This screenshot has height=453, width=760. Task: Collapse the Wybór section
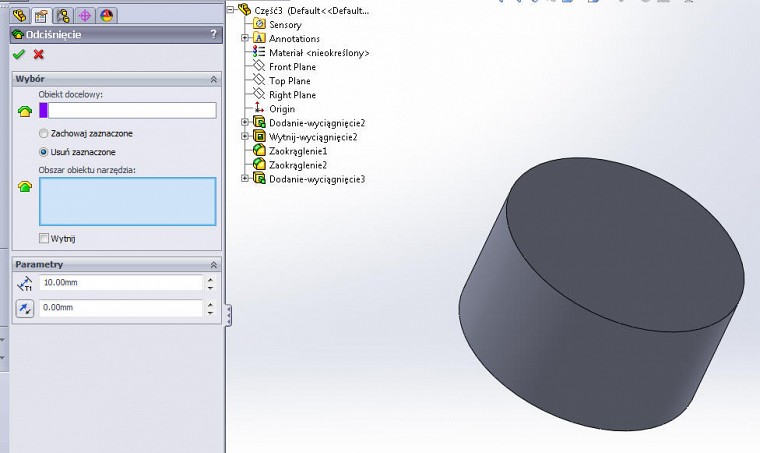tap(214, 79)
